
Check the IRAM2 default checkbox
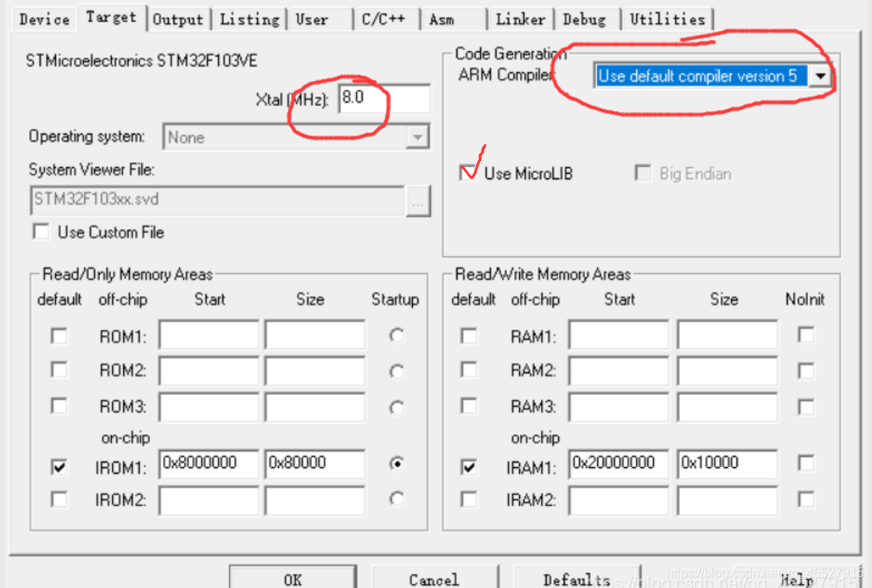click(x=469, y=499)
